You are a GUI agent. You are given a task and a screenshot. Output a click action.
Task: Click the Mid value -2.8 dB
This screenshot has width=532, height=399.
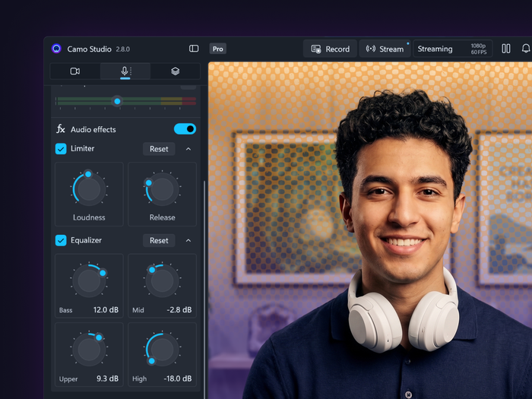[179, 310]
